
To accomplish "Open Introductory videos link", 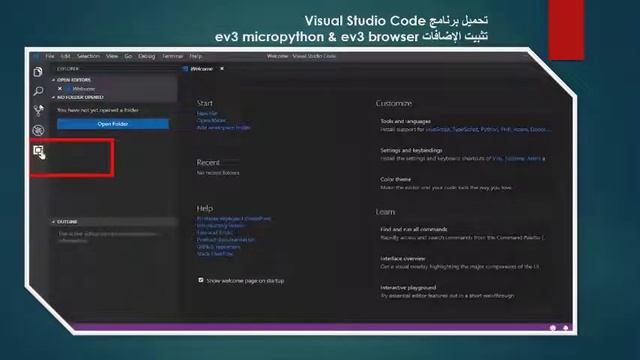I will point(221,226).
